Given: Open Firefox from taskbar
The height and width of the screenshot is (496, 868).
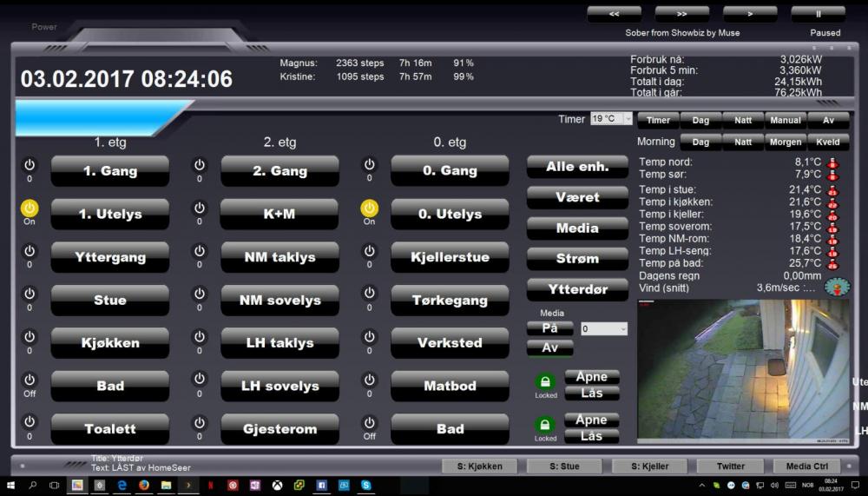Looking at the screenshot, I should (x=144, y=485).
